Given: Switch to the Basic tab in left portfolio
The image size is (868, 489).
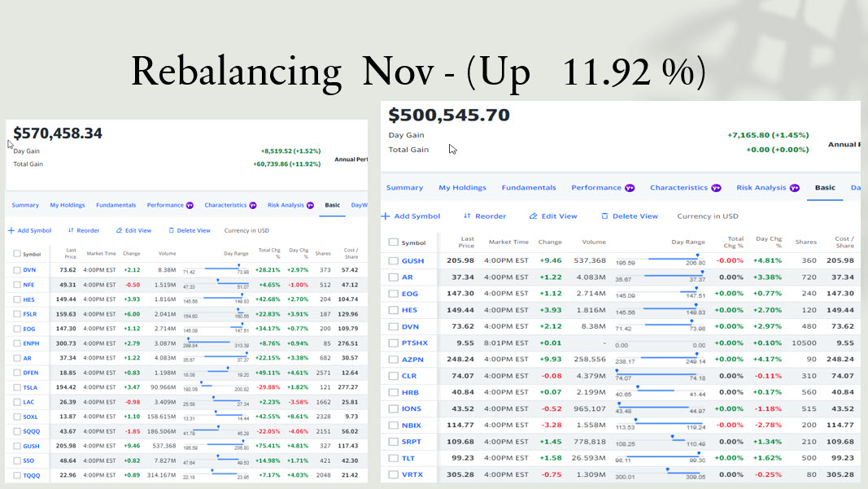Looking at the screenshot, I should (x=332, y=205).
